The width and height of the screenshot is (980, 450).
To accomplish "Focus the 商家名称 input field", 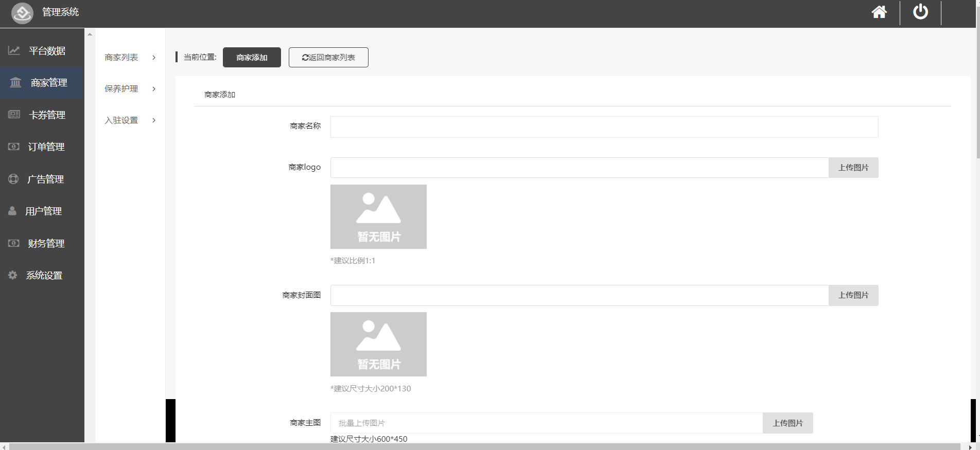I will 604,127.
